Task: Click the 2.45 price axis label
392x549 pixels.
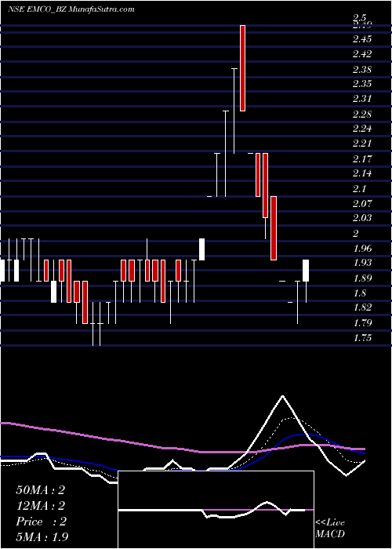Action: pyautogui.click(x=362, y=39)
